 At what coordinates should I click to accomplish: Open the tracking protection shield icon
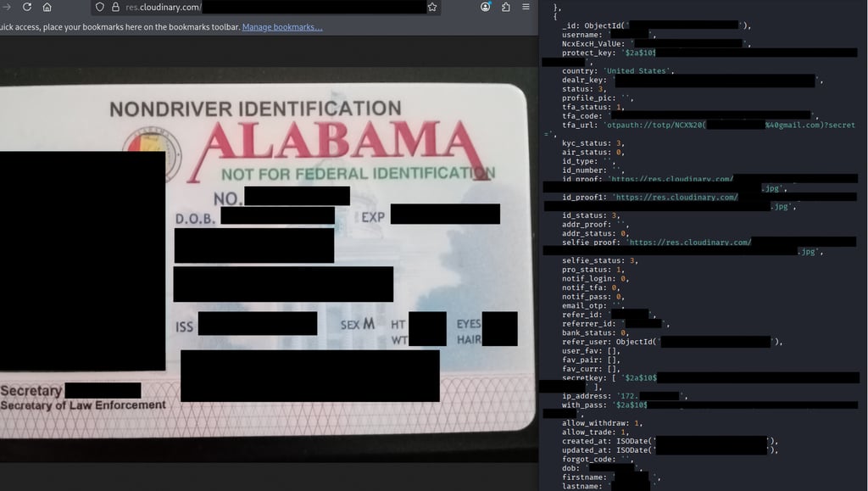click(100, 7)
